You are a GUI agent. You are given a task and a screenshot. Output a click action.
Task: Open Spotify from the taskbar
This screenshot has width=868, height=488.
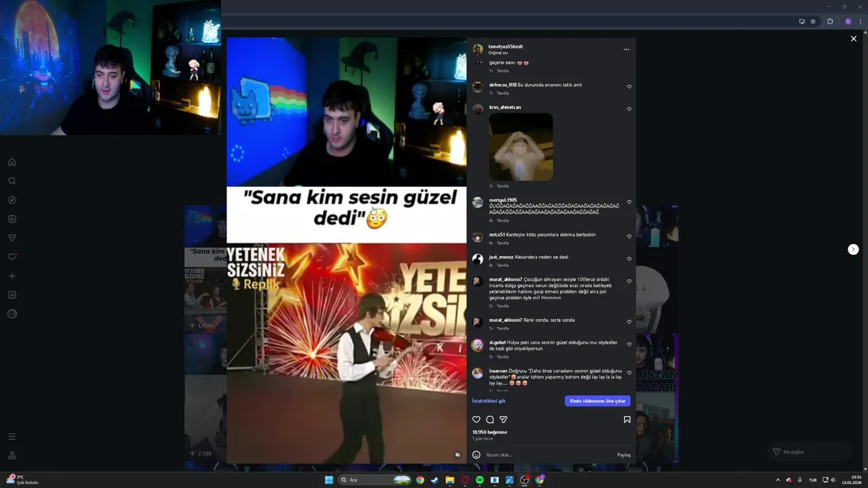point(479,480)
